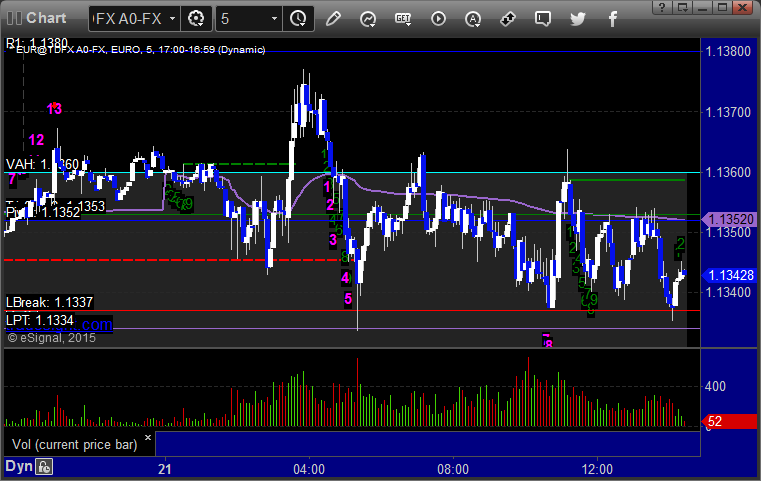
Task: Select the drawing pencil tool
Action: coord(333,19)
